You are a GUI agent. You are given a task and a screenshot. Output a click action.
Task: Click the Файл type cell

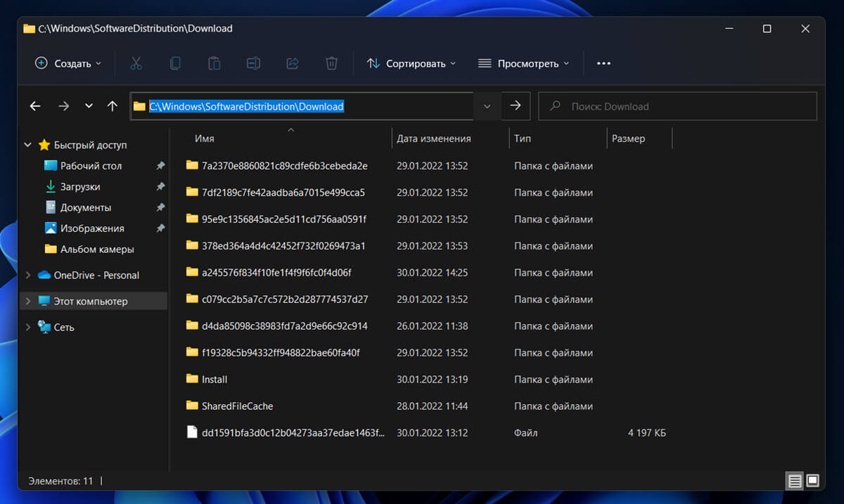click(525, 432)
